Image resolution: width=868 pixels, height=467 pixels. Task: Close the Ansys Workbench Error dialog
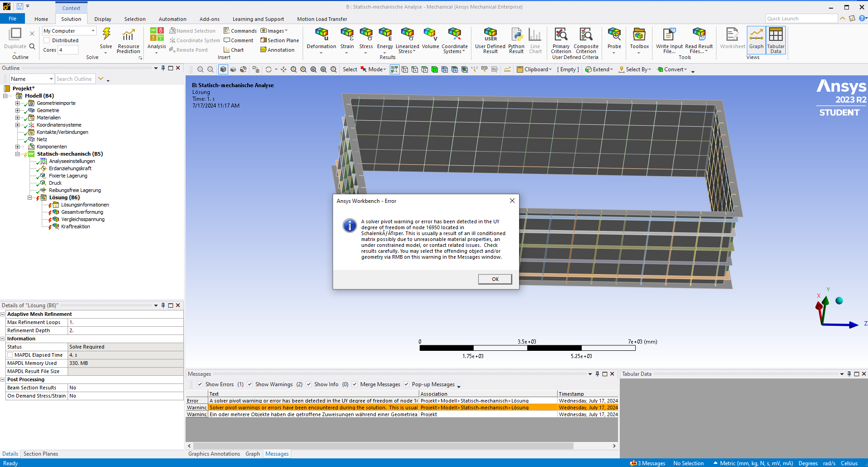[x=512, y=201]
